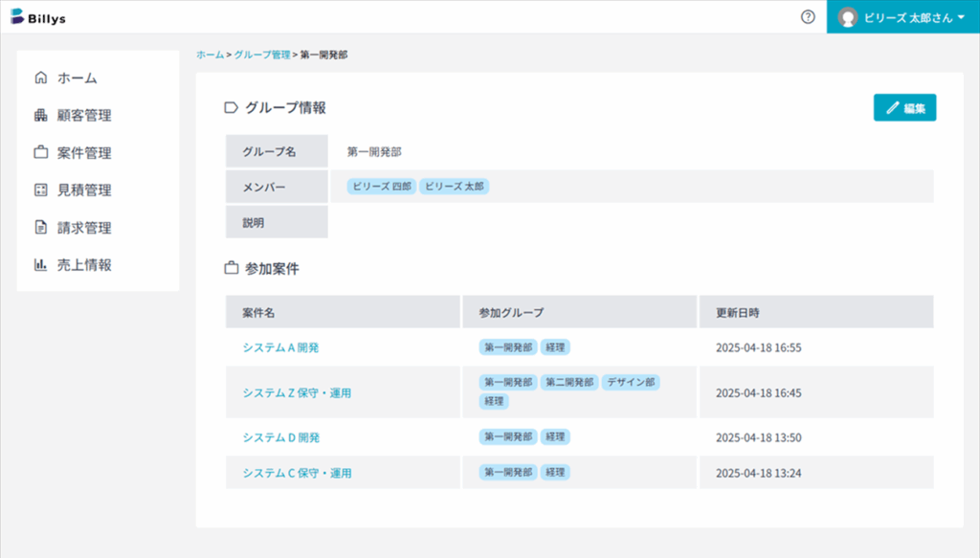Open the システム A 開発 project link
980x558 pixels.
280,347
